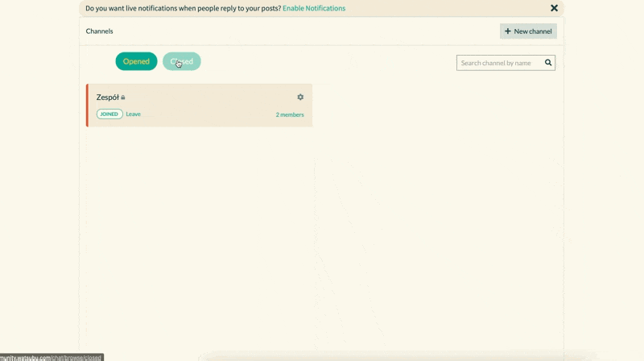The height and width of the screenshot is (361, 644).
Task: Open the Zespół channel by its title
Action: coord(107,98)
